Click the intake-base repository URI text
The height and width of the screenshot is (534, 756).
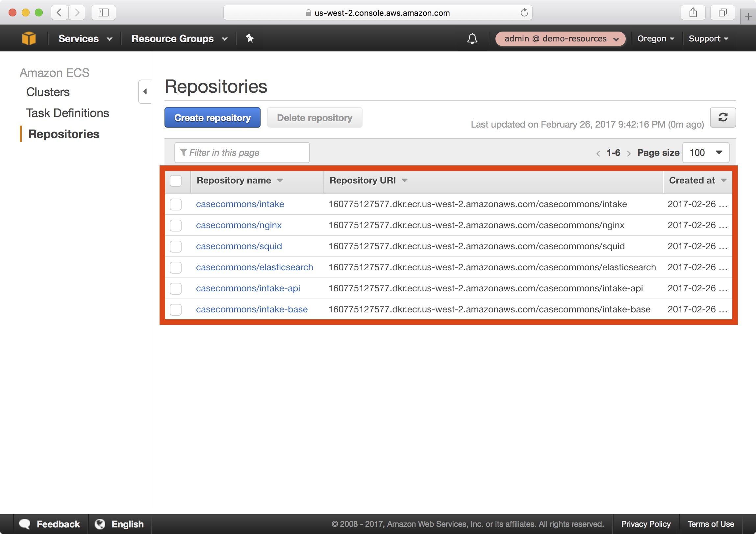click(489, 309)
